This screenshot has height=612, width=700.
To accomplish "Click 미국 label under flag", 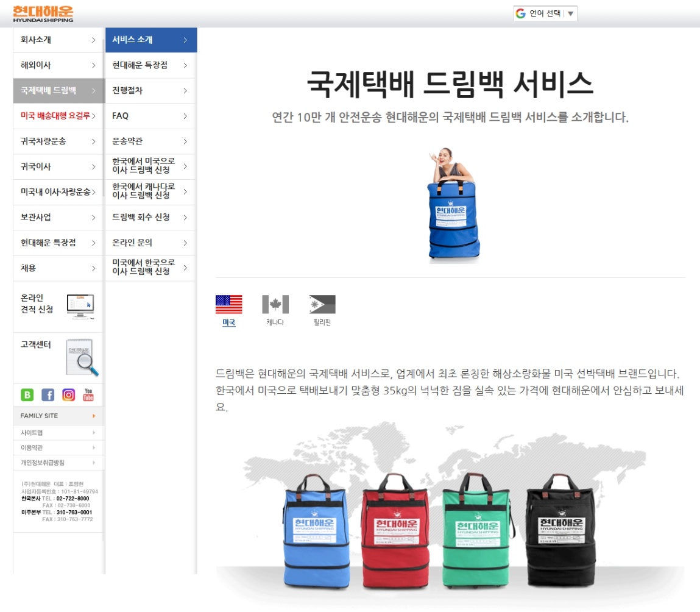I will 228,322.
